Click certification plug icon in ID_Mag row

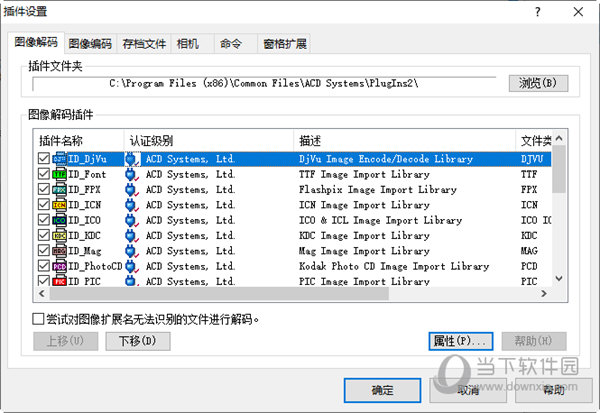click(132, 251)
